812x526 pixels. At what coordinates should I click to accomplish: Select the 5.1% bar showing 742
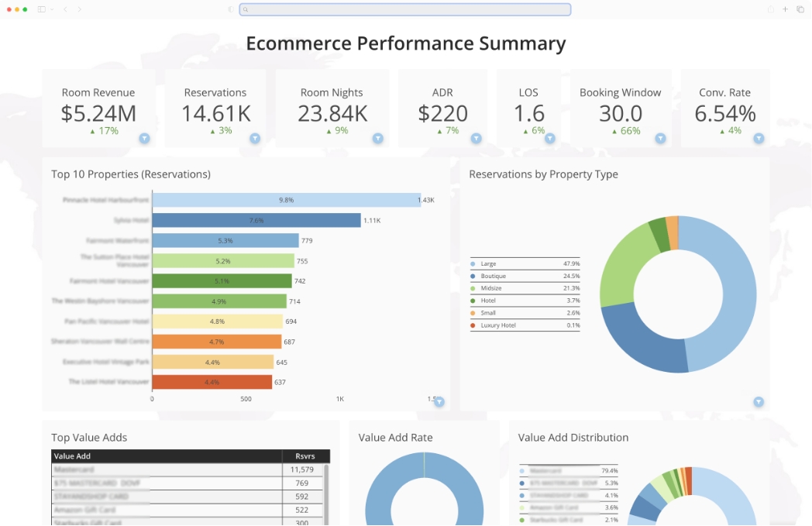point(222,281)
